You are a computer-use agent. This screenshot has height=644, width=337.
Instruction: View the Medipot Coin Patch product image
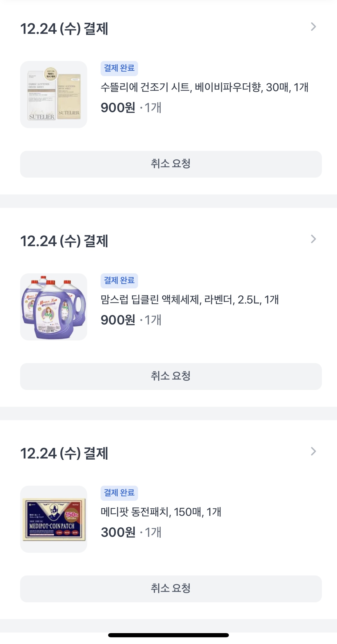point(54,519)
